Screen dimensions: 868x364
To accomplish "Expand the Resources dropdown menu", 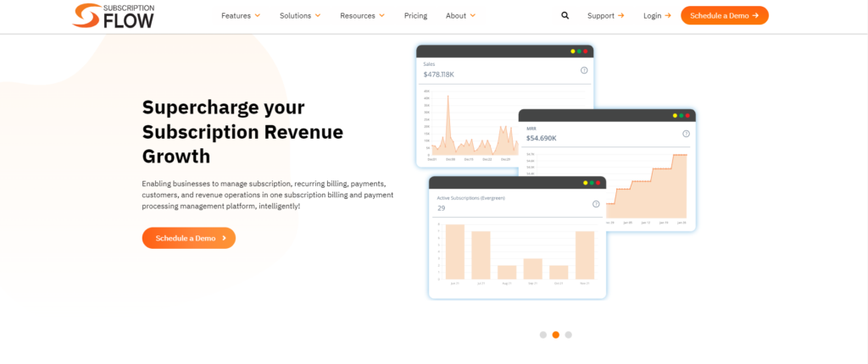I will pyautogui.click(x=362, y=15).
